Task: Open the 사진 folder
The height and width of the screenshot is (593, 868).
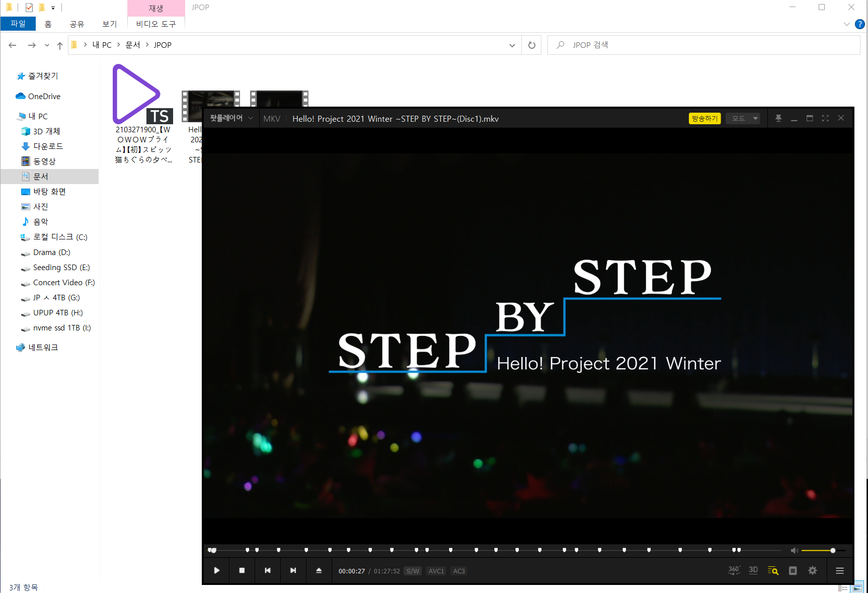Action: (x=40, y=207)
